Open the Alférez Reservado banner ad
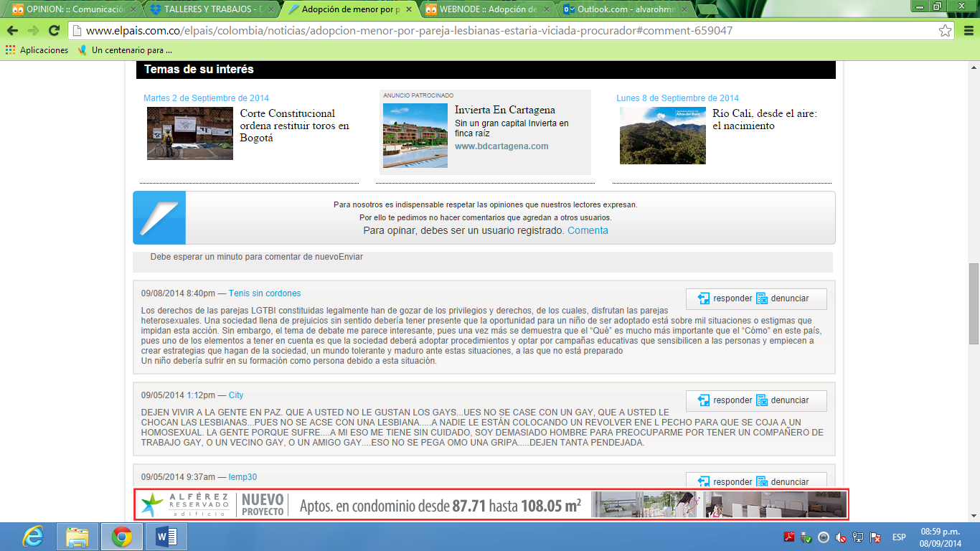980x551 pixels. [491, 504]
